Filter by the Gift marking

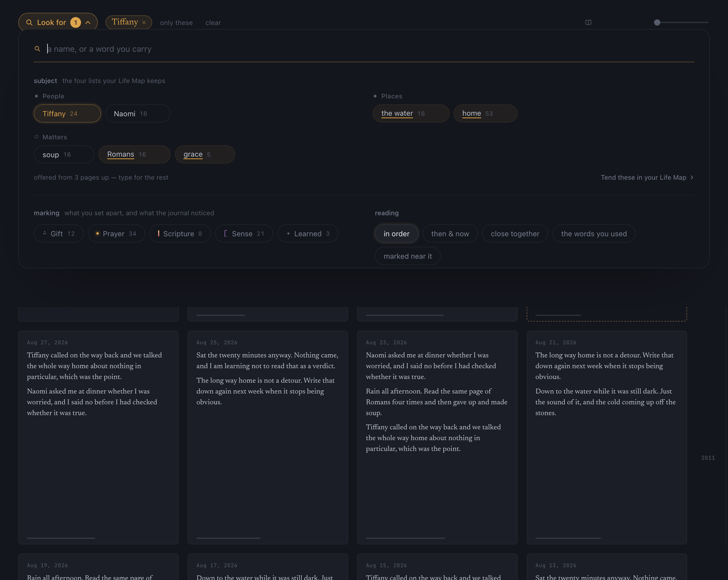coord(59,234)
